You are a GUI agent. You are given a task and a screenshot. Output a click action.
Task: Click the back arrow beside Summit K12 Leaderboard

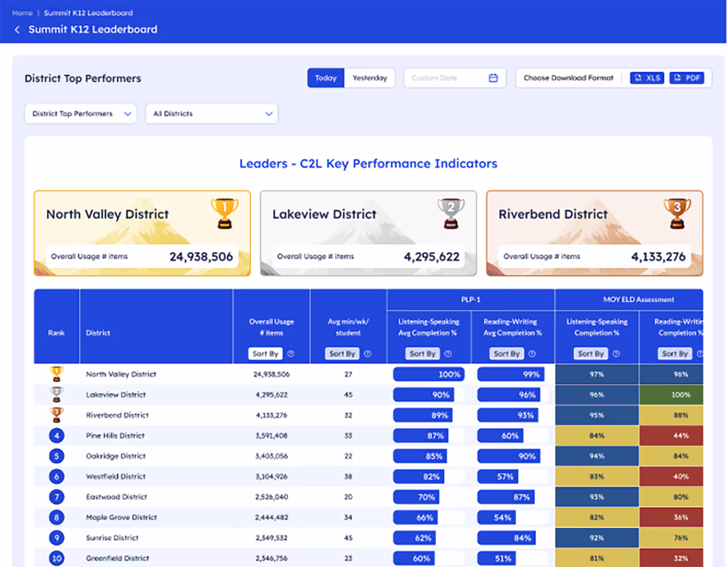pos(17,30)
